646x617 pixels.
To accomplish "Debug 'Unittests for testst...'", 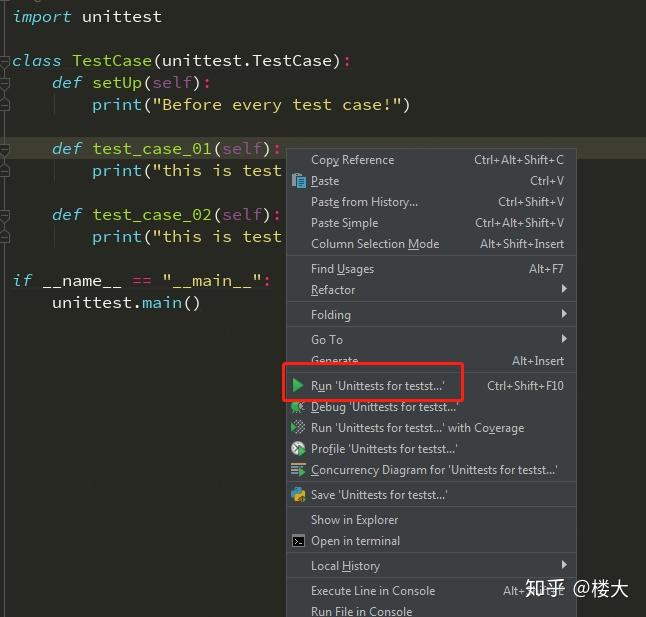I will click(431, 407).
